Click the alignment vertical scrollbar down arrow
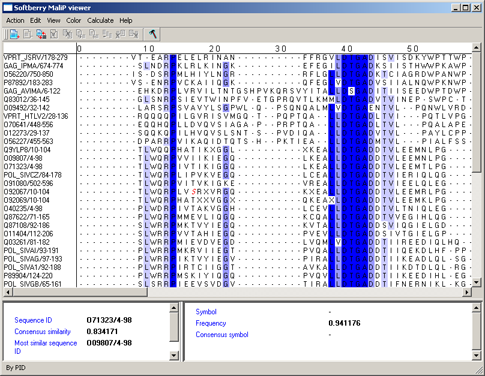The width and height of the screenshot is (485, 376). pyautogui.click(x=476, y=283)
